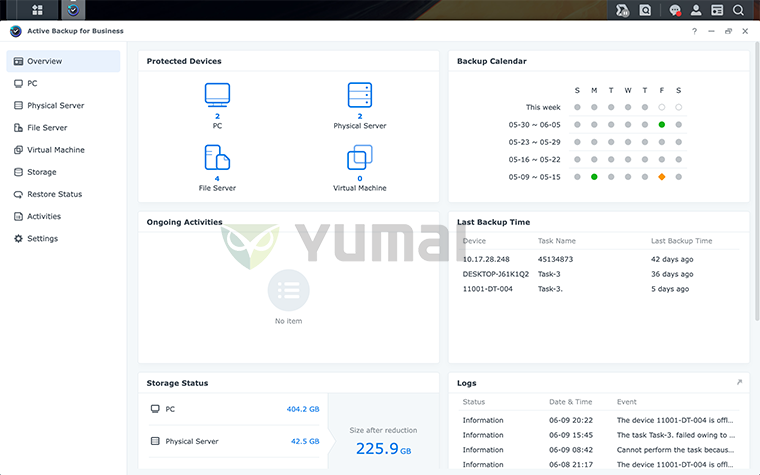Click the Last Backup Time column header
The image size is (760, 475).
681,241
